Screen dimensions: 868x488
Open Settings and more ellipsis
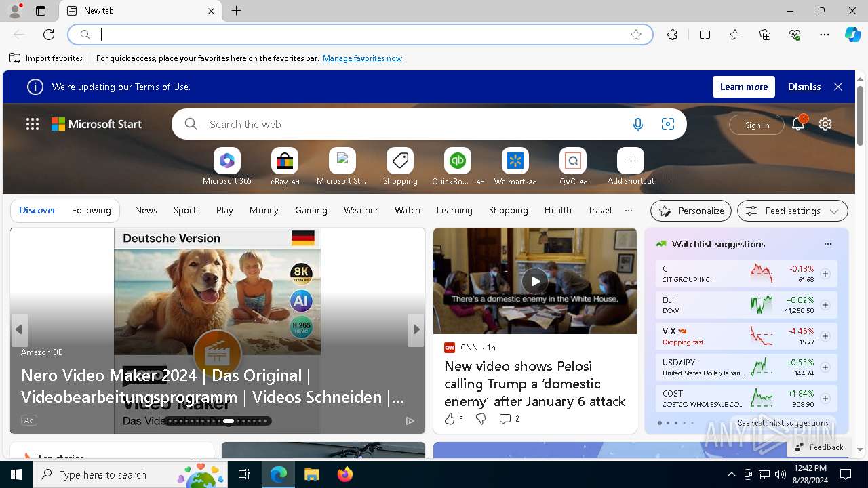825,35
